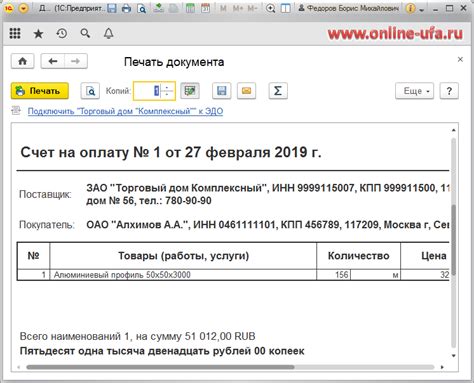Click the № column header

pos(33,256)
